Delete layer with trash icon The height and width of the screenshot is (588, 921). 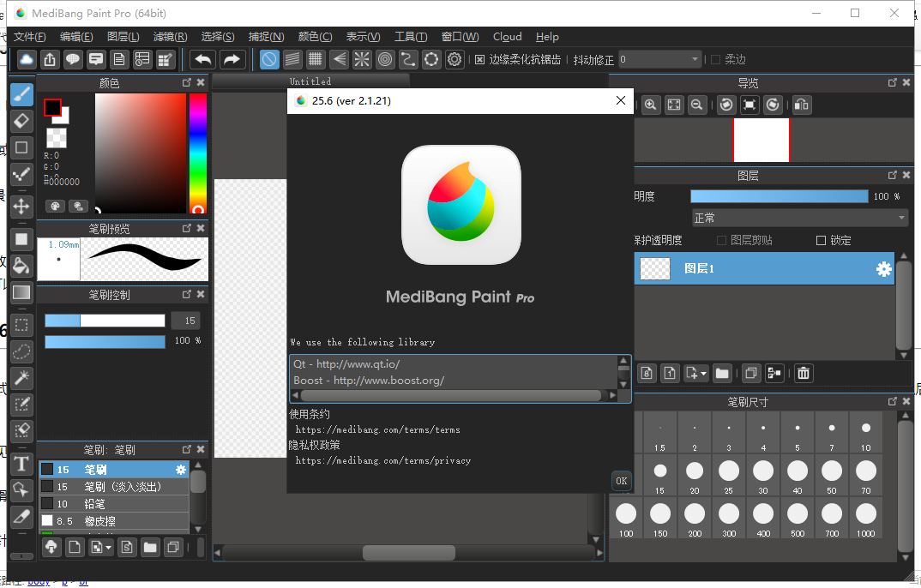(x=804, y=373)
